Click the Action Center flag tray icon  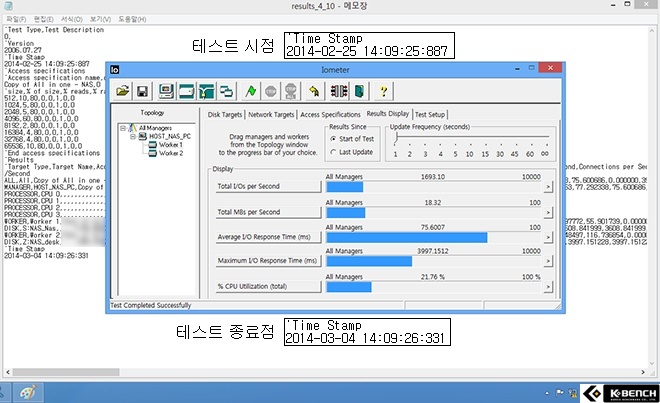(559, 393)
